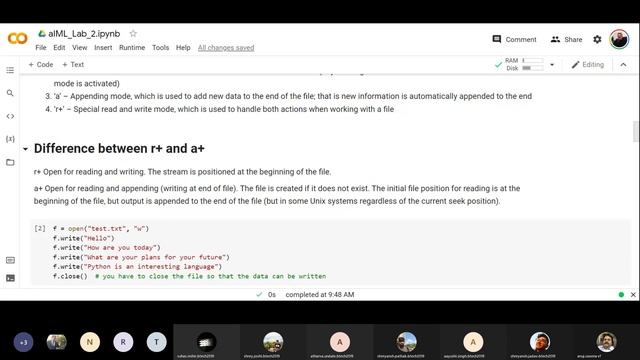Open the Editing mode dropdown
The image size is (640, 360).
coord(588,64)
